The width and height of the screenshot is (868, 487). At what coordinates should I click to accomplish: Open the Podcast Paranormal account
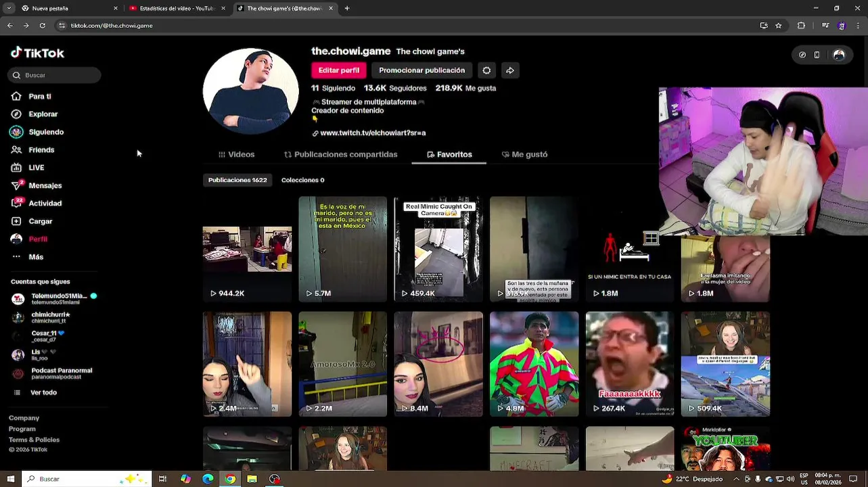tap(52, 373)
